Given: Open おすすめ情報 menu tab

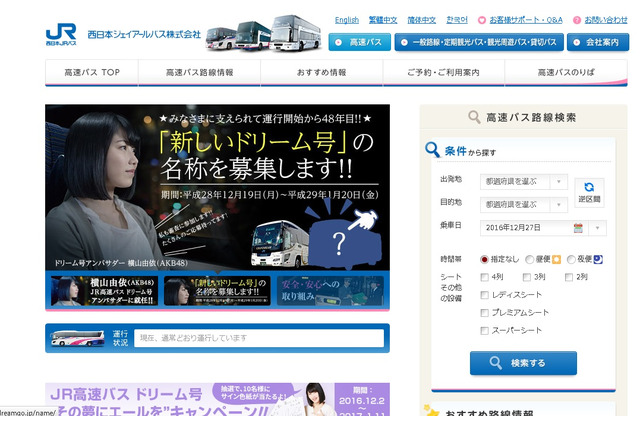Looking at the screenshot, I should (x=322, y=73).
